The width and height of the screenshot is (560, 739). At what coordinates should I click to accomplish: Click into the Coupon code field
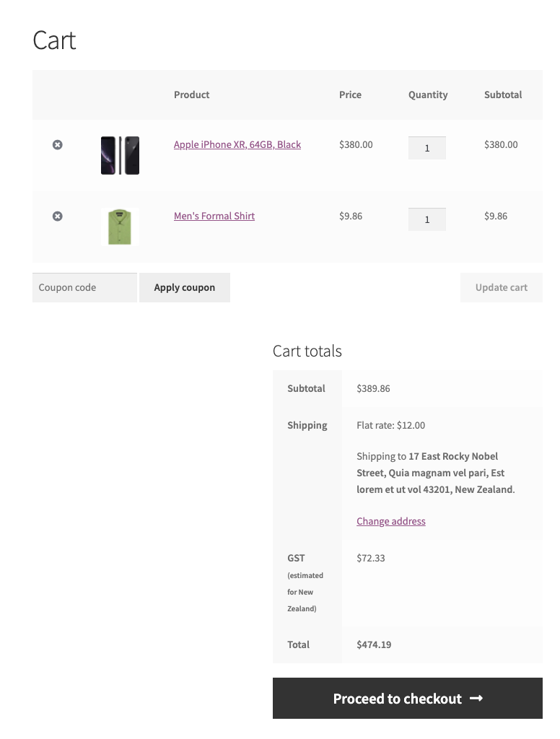point(85,287)
